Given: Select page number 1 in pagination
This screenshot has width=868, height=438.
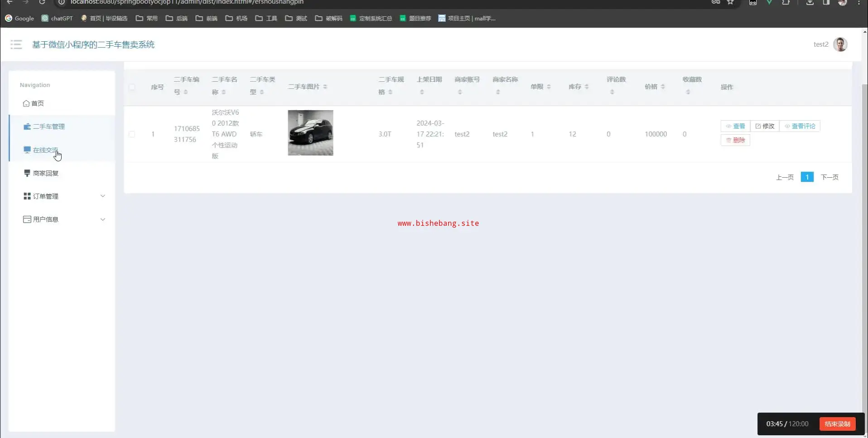Looking at the screenshot, I should tap(807, 177).
